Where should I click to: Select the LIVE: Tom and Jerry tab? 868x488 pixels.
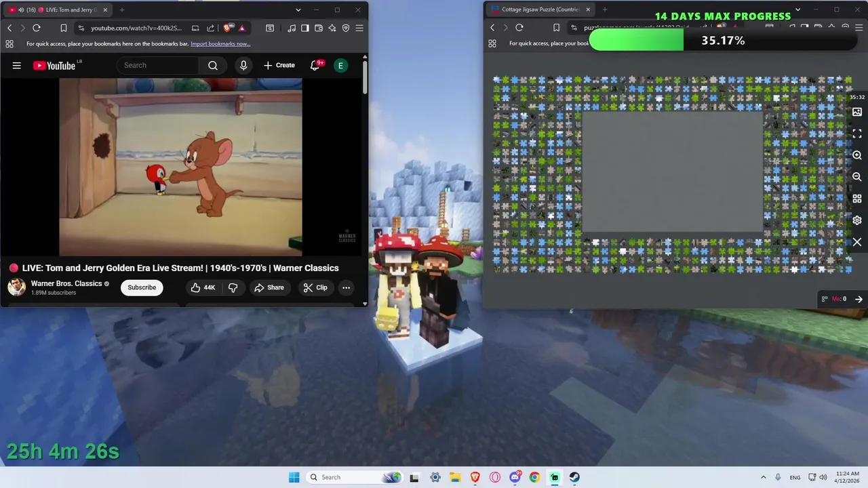click(x=57, y=10)
